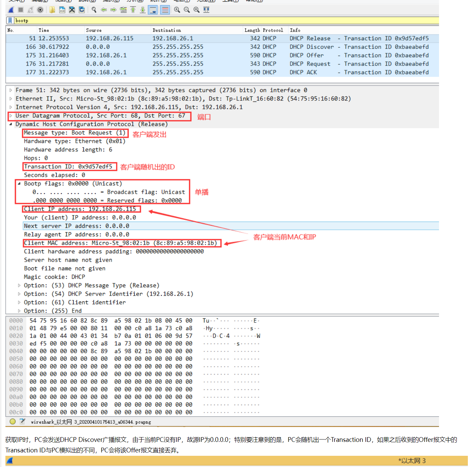This screenshot has width=476, height=467.
Task: Collapse the Dynamic Host Configuration Protocol node
Action: (11, 124)
